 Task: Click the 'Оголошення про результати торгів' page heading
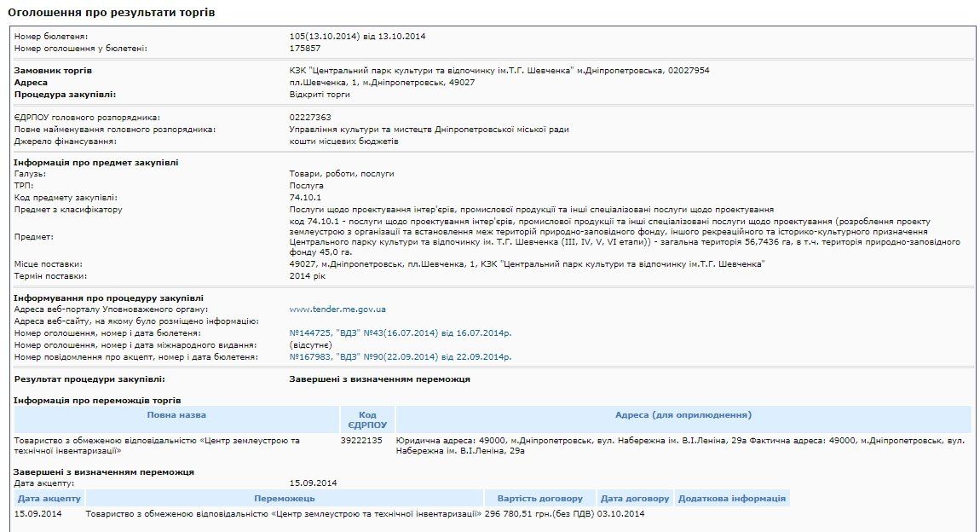112,13
